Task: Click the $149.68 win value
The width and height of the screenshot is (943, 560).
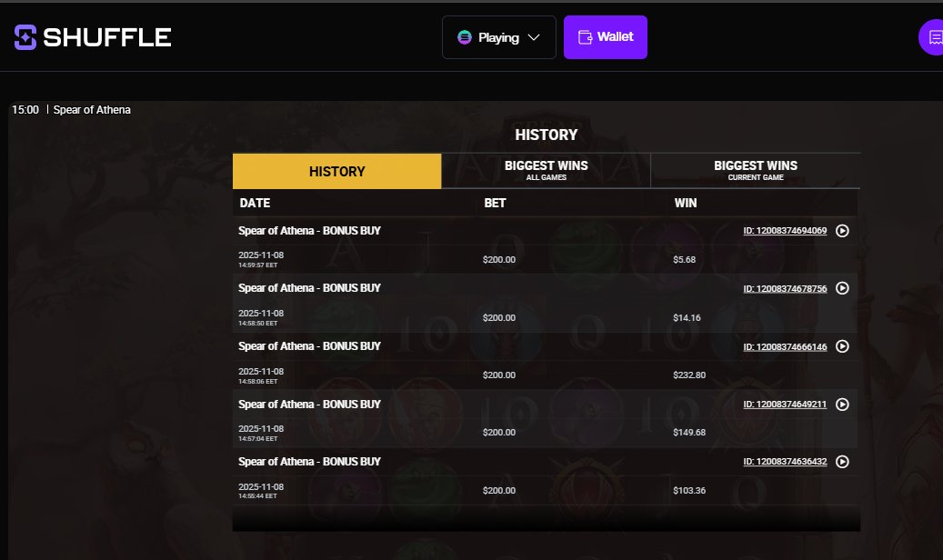Action: [689, 433]
